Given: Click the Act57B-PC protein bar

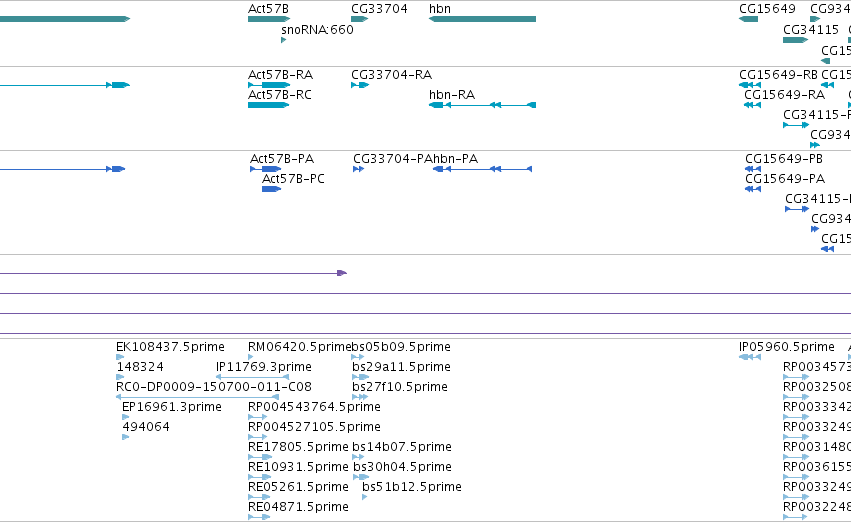Looking at the screenshot, I should pyautogui.click(x=271, y=189).
